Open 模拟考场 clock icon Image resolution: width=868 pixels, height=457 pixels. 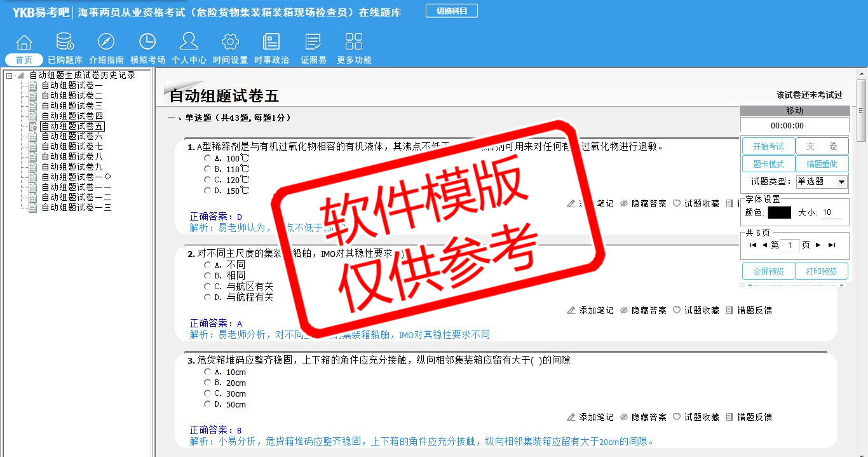[147, 43]
